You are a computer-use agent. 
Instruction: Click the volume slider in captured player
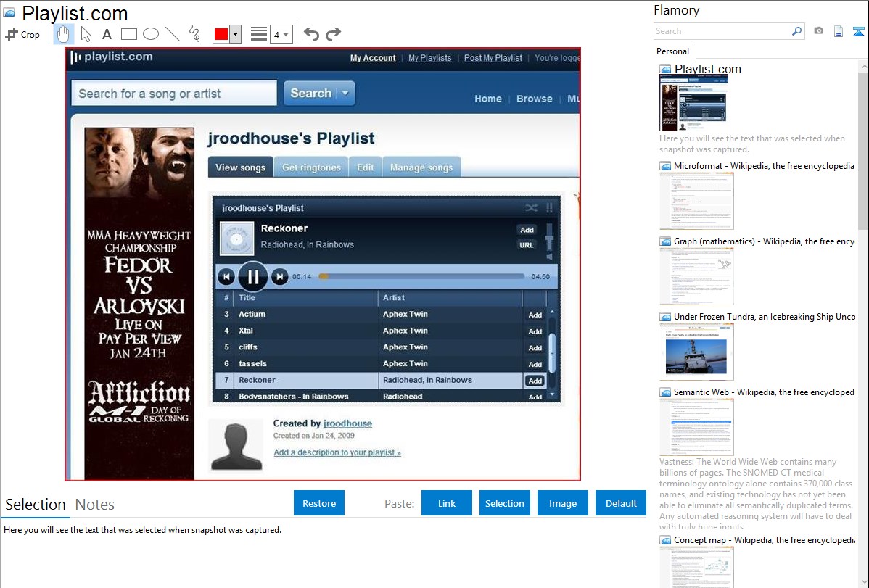click(x=549, y=239)
